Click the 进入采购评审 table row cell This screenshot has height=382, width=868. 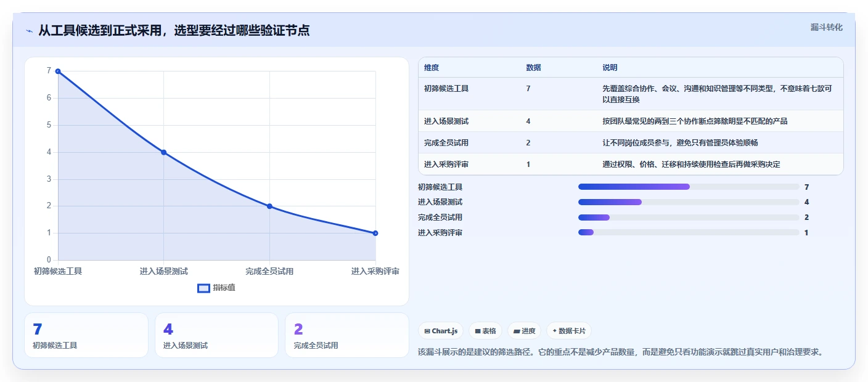(446, 165)
